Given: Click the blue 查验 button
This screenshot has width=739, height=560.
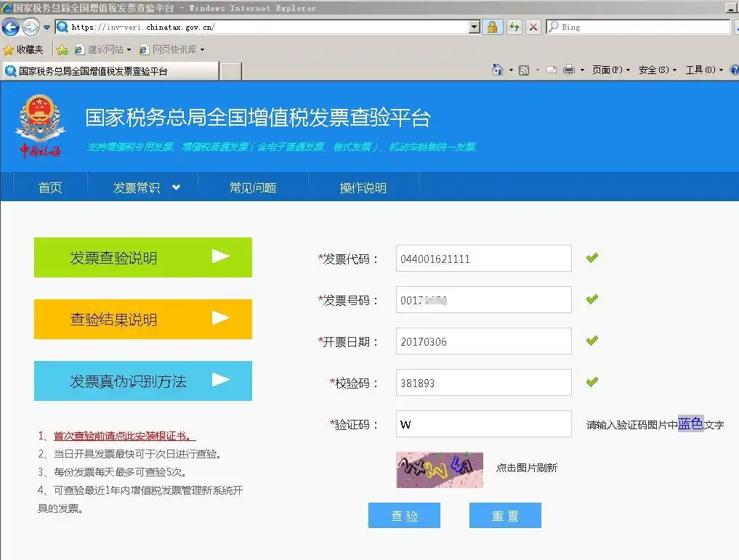Looking at the screenshot, I should click(404, 515).
